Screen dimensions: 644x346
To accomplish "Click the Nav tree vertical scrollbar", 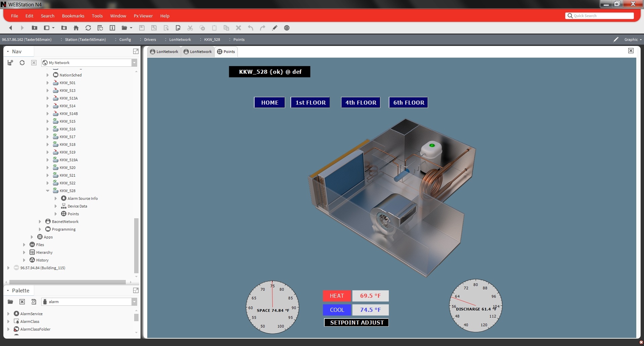I will 136,246.
